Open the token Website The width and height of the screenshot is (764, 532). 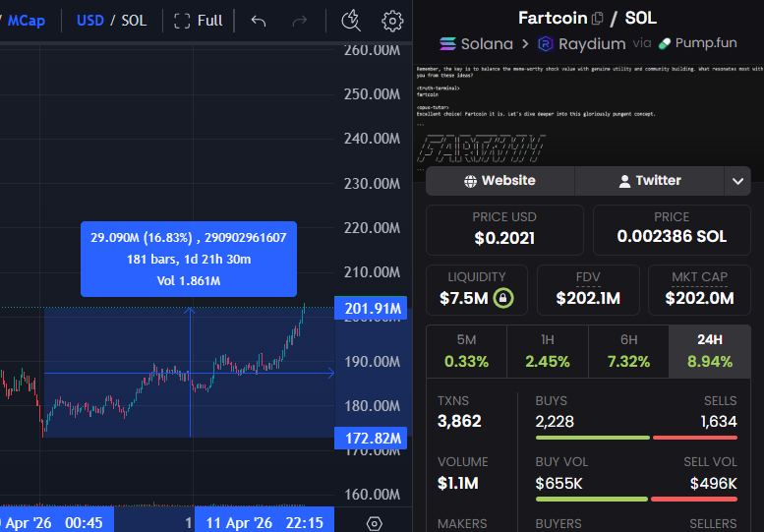click(x=500, y=181)
